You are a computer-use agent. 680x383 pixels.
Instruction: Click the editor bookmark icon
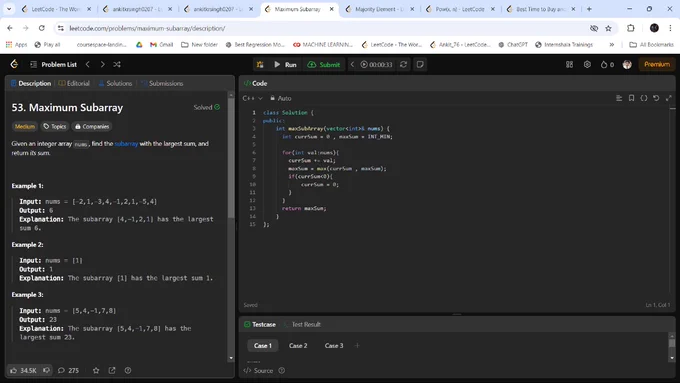(x=631, y=98)
